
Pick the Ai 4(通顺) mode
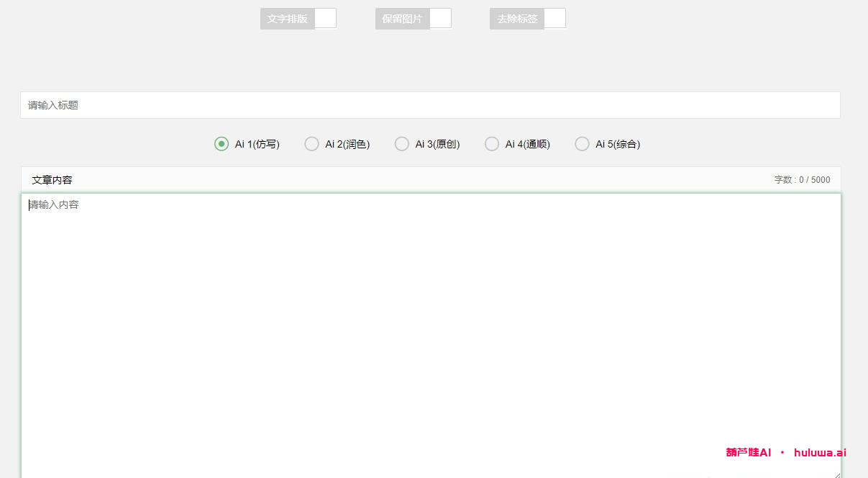492,144
